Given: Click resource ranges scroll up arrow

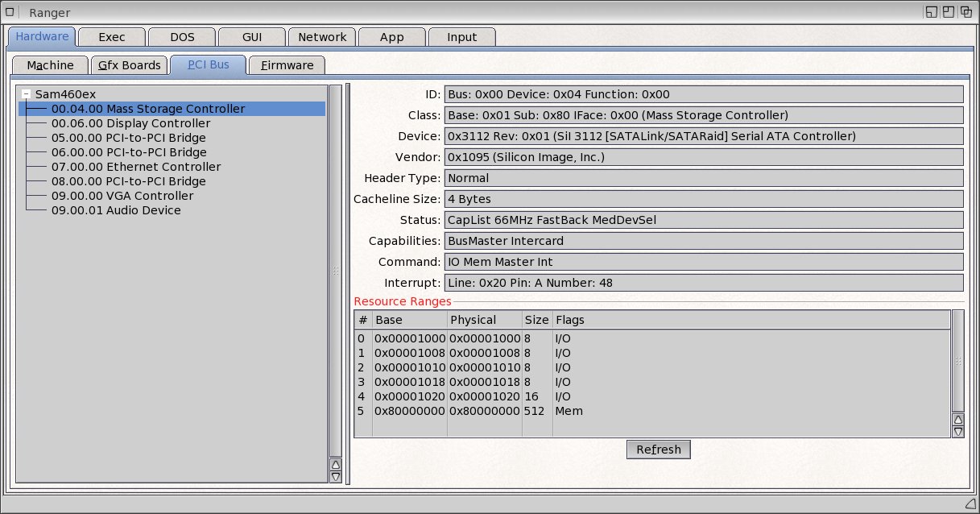Looking at the screenshot, I should pos(957,419).
